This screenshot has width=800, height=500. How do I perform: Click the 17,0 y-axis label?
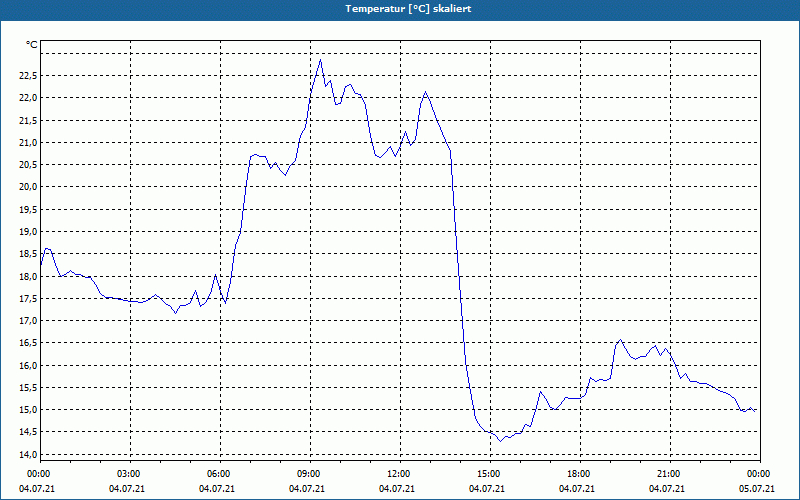click(28, 321)
